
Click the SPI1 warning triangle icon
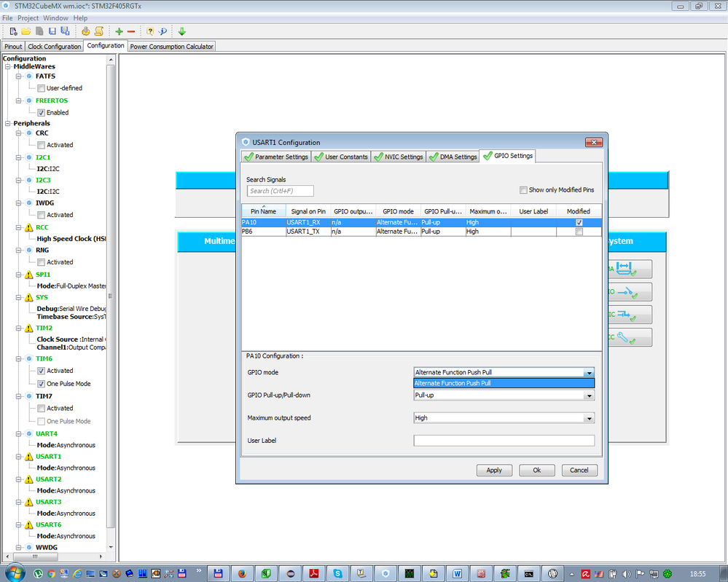click(29, 275)
